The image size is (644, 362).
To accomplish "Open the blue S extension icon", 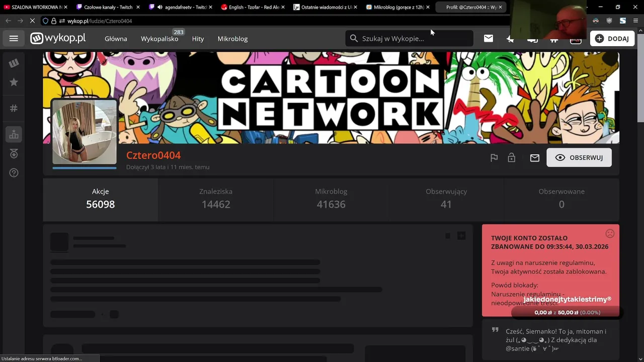I will [623, 21].
